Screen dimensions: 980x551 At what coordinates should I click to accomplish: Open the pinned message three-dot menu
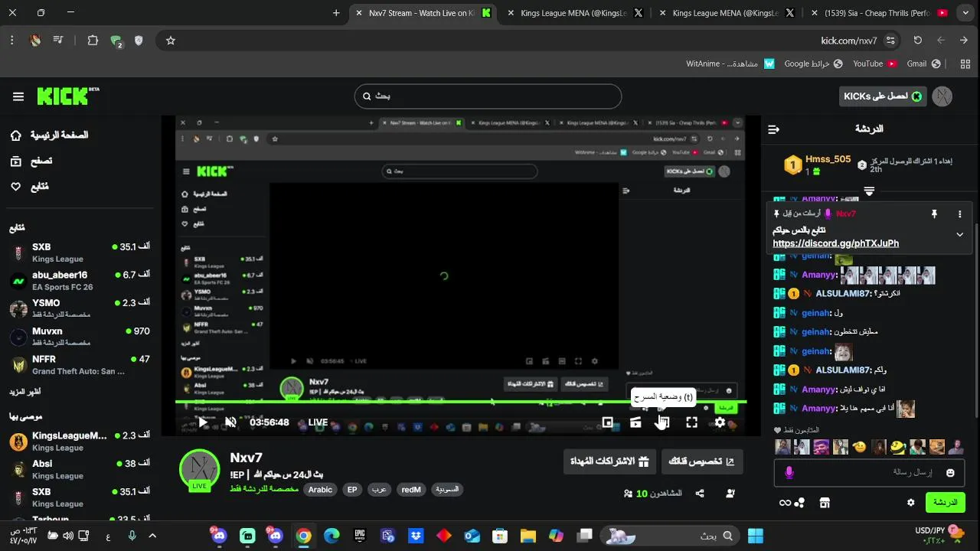(959, 214)
